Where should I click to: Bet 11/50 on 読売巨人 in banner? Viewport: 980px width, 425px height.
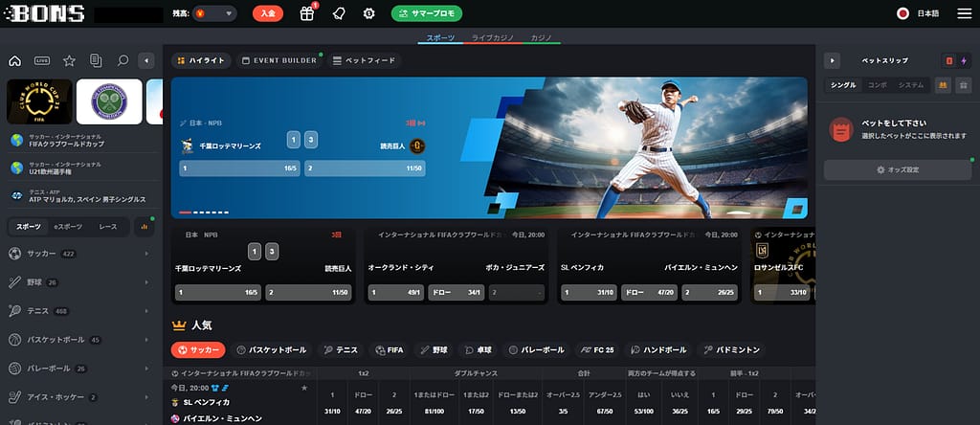(365, 168)
